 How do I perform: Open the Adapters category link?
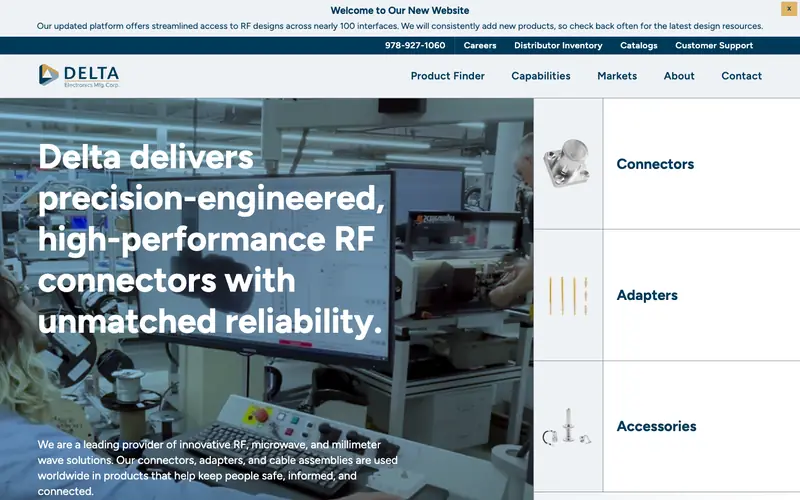647,295
